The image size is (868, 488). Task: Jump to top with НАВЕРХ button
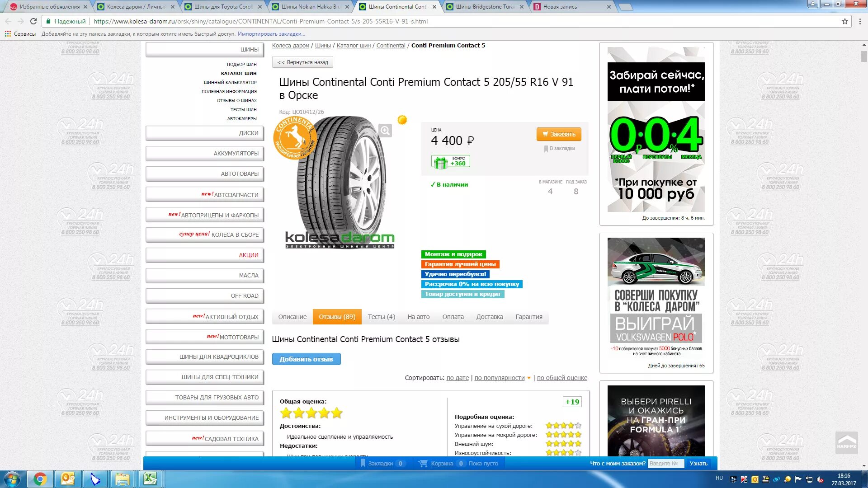846,442
